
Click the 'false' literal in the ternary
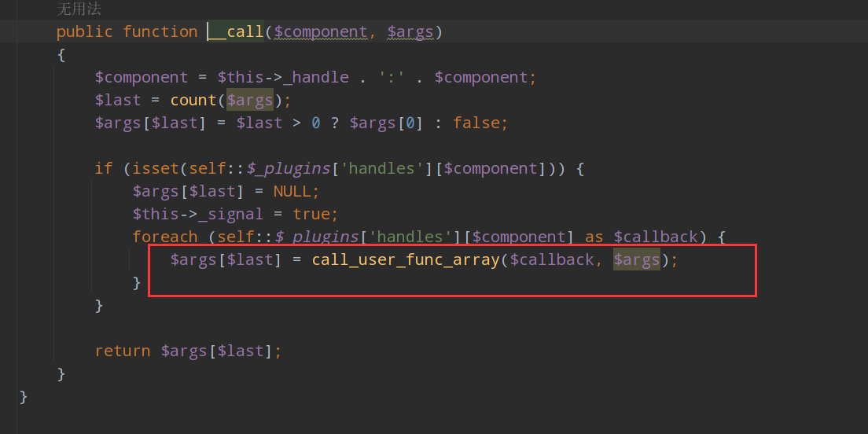(476, 123)
